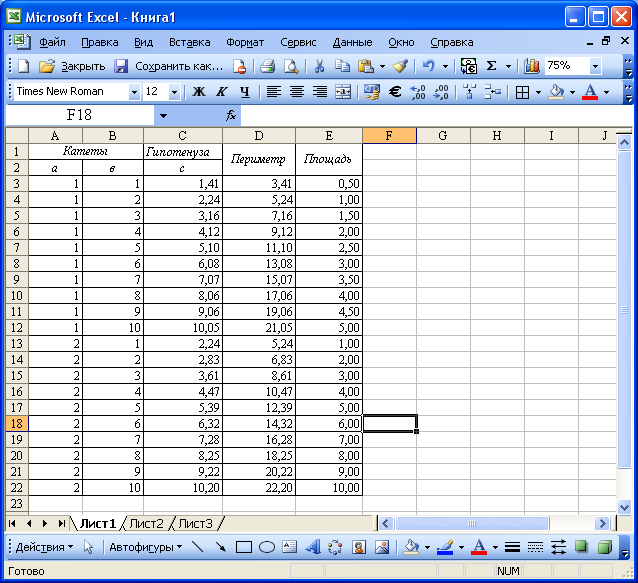638x583 pixels.
Task: Click the open folder icon
Action: point(47,66)
